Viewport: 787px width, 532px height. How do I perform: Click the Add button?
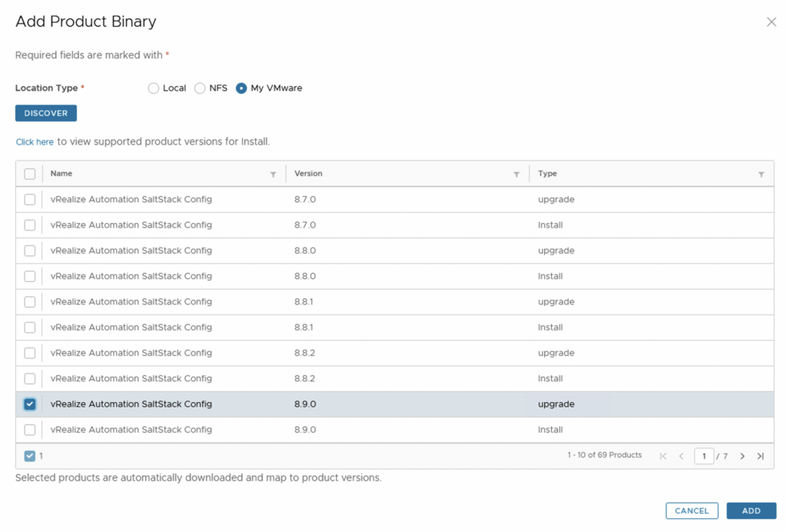click(x=751, y=510)
